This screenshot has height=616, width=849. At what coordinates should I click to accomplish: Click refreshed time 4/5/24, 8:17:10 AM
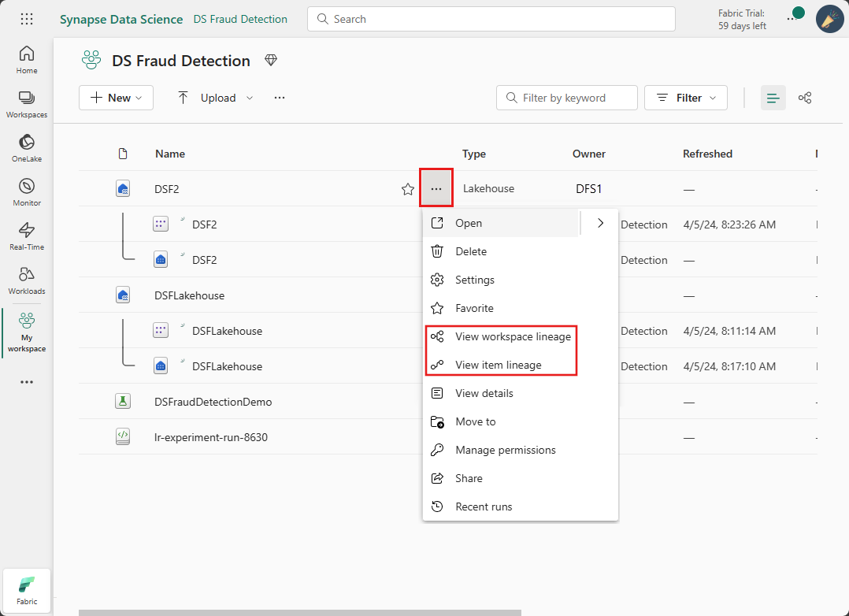pos(729,366)
